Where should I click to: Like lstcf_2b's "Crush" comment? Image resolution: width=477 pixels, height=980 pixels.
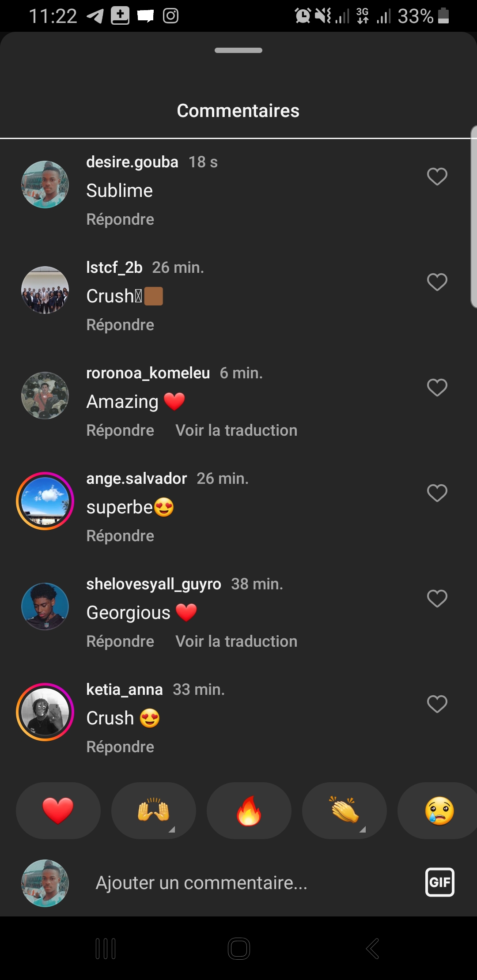[437, 282]
